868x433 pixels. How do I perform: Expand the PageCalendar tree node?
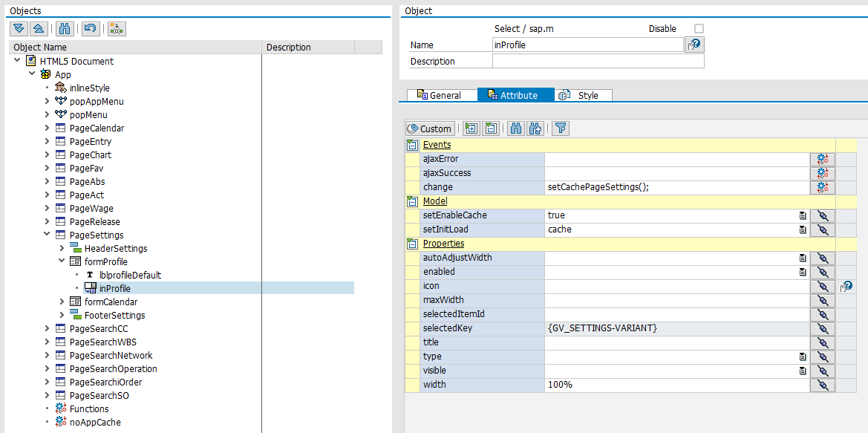(x=47, y=128)
